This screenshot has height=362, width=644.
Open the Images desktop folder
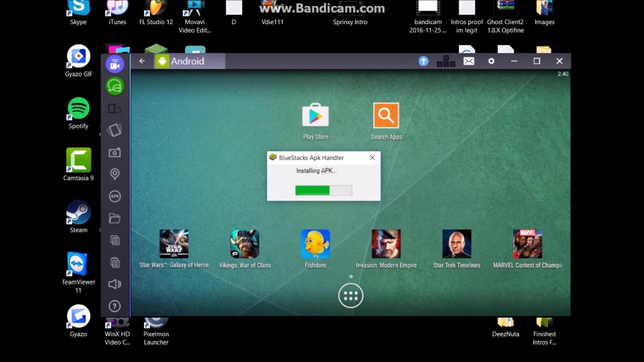544,13
